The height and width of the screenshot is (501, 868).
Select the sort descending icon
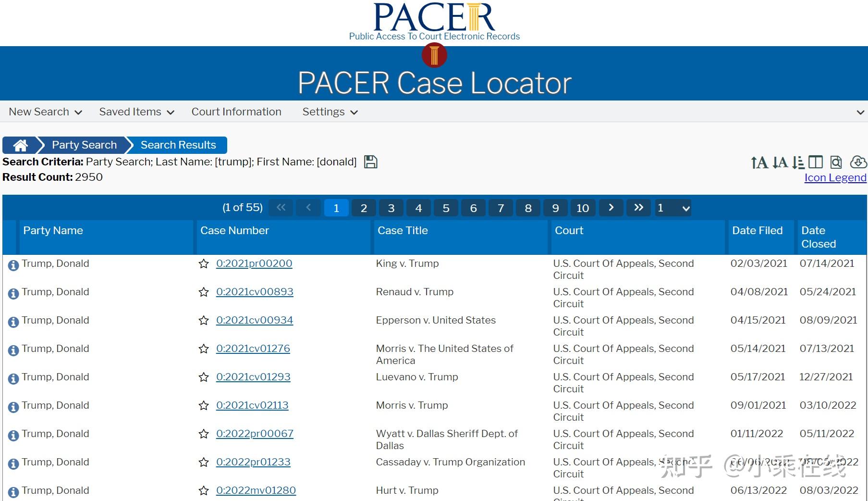(x=779, y=163)
